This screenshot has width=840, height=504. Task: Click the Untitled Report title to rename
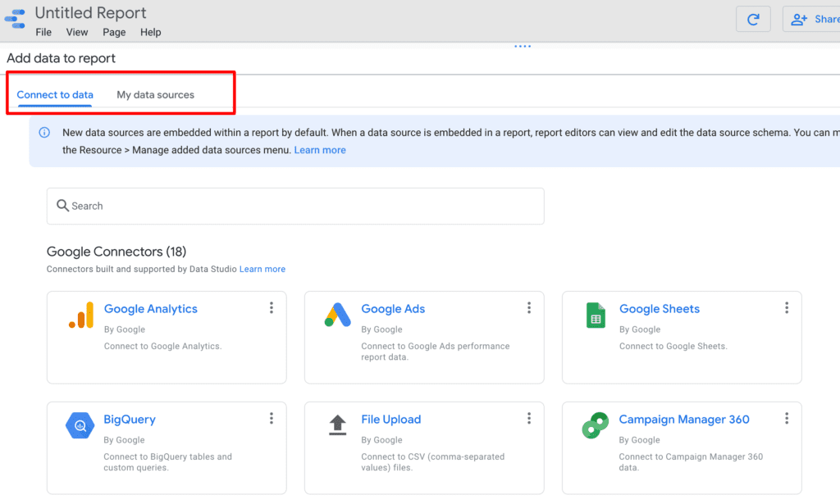tap(90, 13)
